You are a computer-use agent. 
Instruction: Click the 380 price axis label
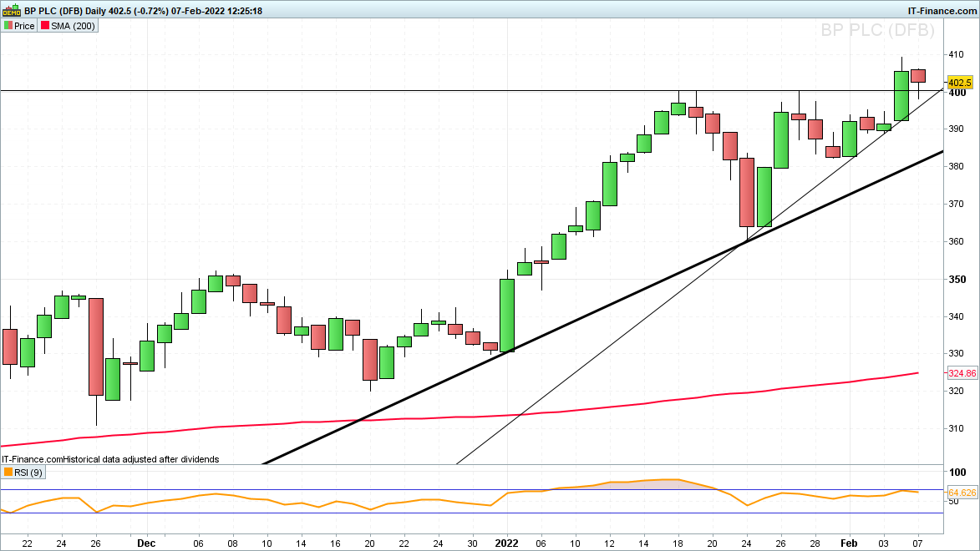click(957, 166)
